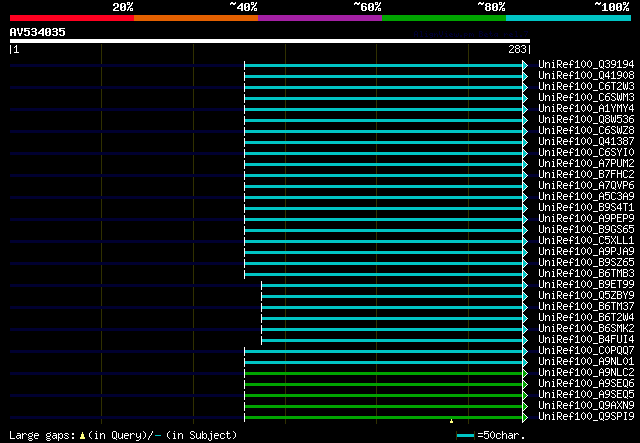
Task: Select the UniRef100_Q9SPI9 label
Action: pos(586,417)
